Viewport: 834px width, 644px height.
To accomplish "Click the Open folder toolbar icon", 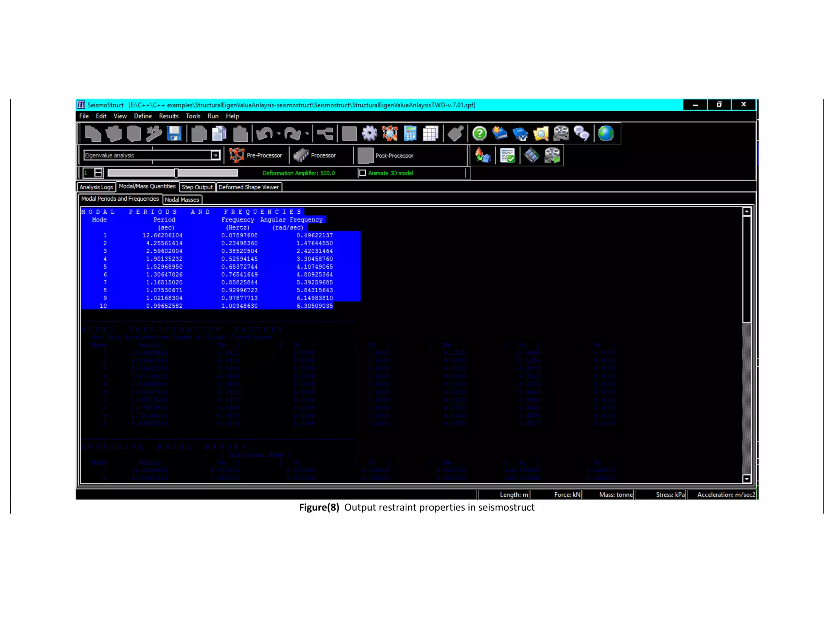I will [x=114, y=133].
